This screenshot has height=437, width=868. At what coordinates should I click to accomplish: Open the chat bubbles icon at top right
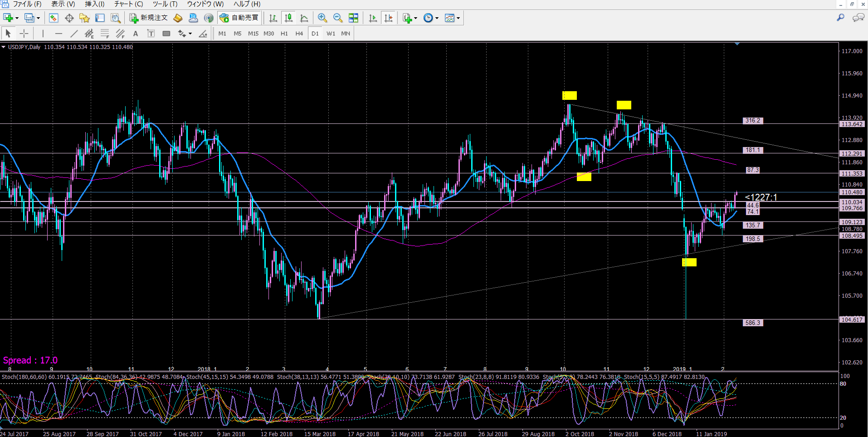858,17
